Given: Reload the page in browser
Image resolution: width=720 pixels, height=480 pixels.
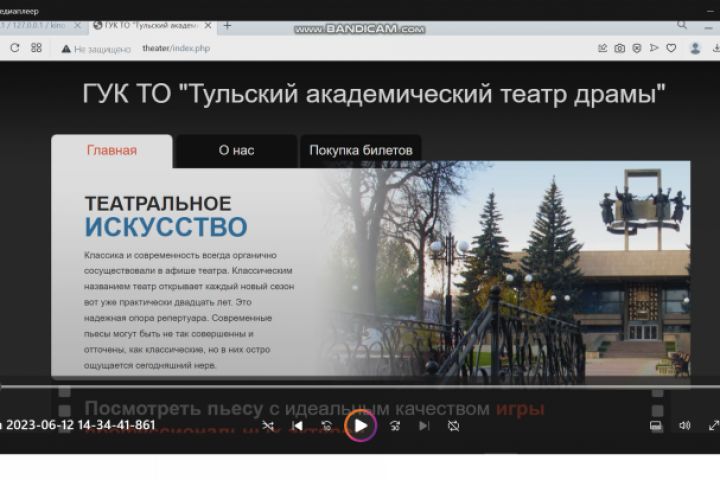Looking at the screenshot, I should coord(15,48).
